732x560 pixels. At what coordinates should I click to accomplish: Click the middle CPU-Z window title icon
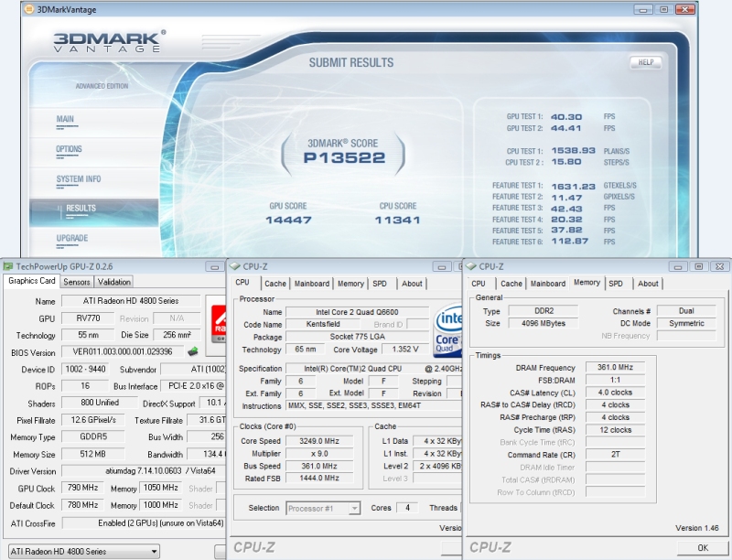(x=235, y=266)
